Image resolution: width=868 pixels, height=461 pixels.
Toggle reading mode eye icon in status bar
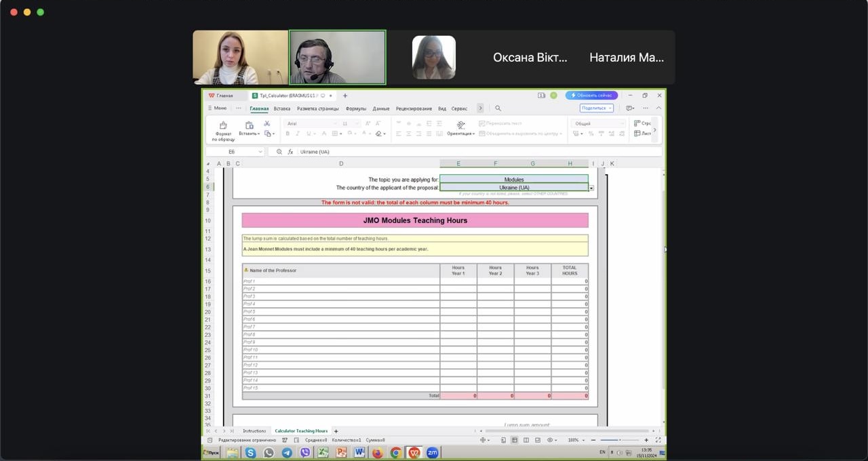tap(550, 440)
